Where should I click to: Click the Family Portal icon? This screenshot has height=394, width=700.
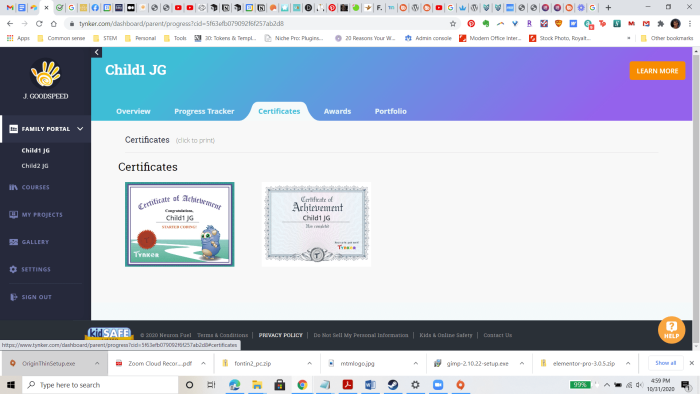[13, 129]
